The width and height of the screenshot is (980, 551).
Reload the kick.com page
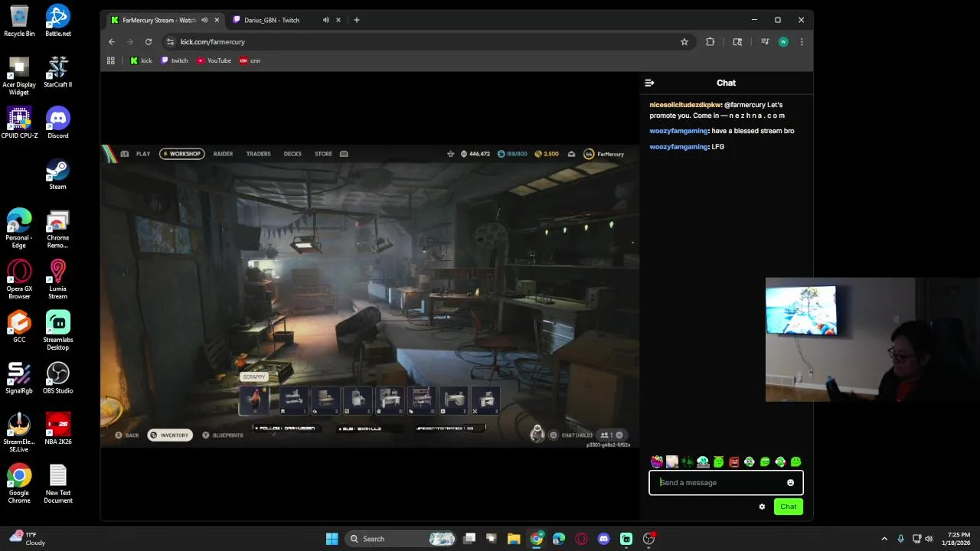[x=149, y=42]
